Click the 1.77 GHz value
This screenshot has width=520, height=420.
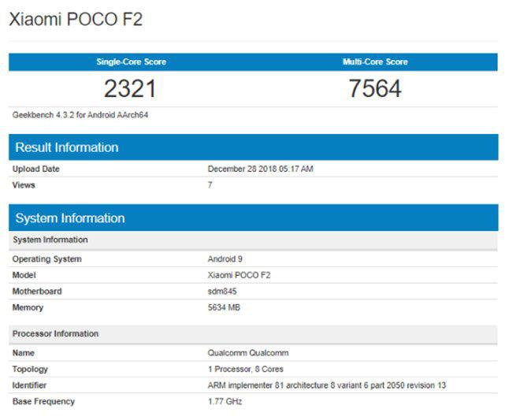pyautogui.click(x=225, y=402)
